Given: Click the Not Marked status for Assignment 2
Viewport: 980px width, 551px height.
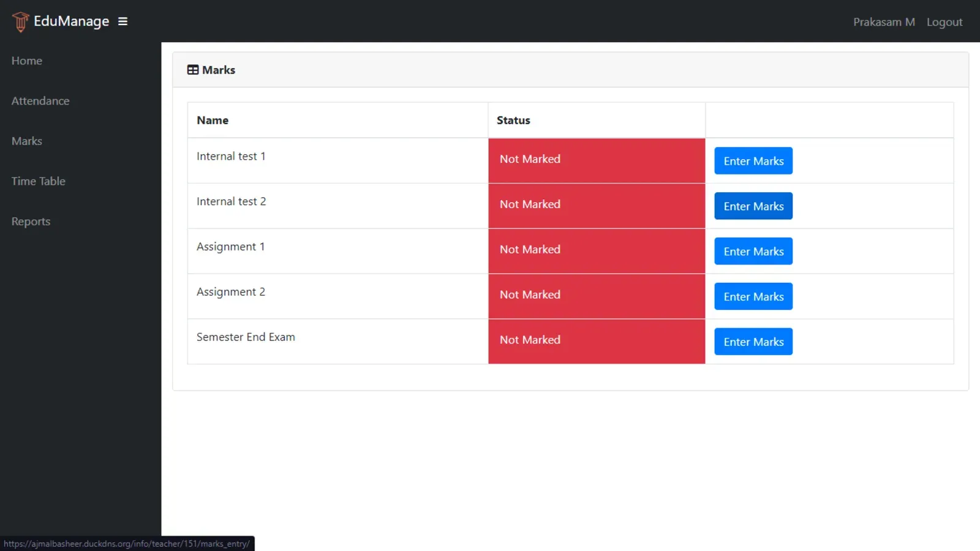Looking at the screenshot, I should (530, 294).
